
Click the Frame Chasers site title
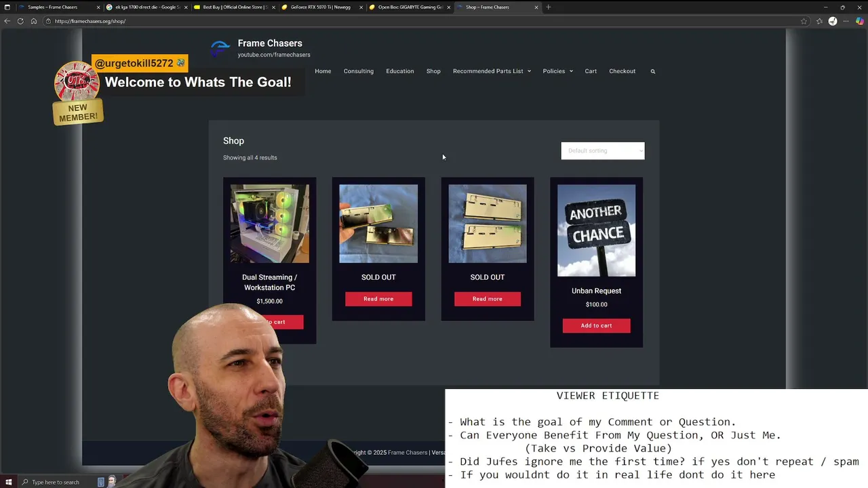(x=270, y=43)
